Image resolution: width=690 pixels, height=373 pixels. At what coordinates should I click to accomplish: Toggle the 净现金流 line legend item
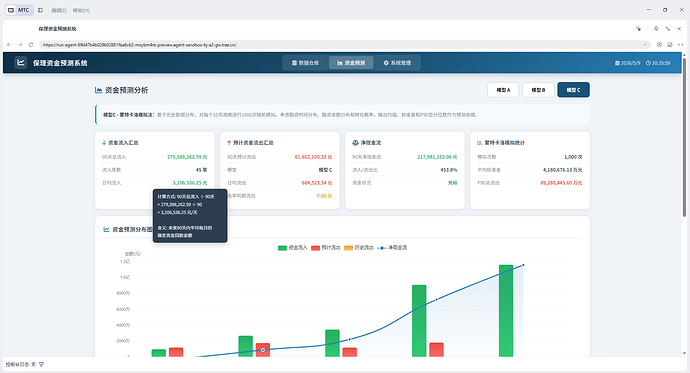click(392, 248)
